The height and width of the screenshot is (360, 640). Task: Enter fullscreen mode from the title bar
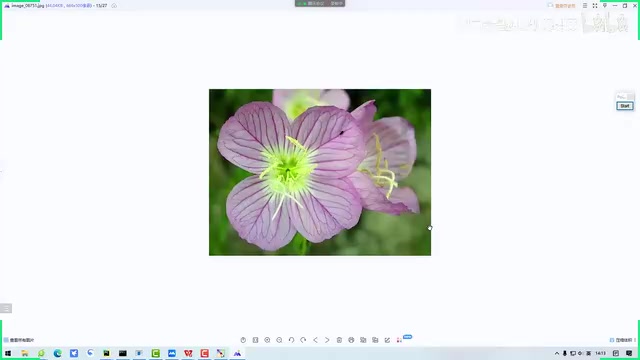click(595, 6)
